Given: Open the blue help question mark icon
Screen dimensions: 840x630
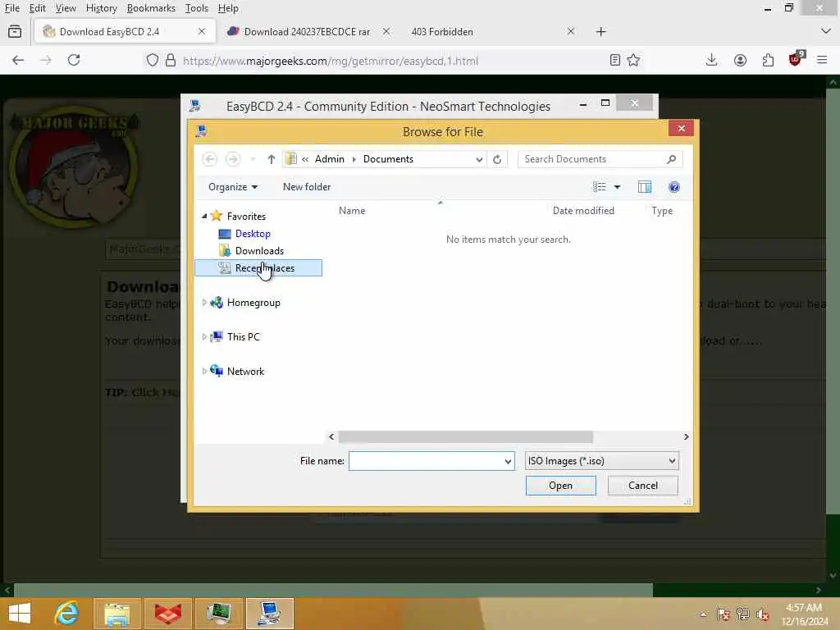Looking at the screenshot, I should 674,187.
